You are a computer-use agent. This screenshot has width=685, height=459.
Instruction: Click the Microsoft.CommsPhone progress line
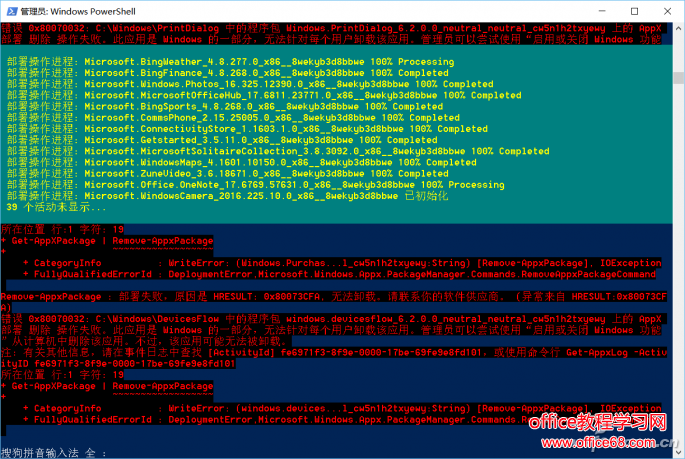[x=233, y=117]
